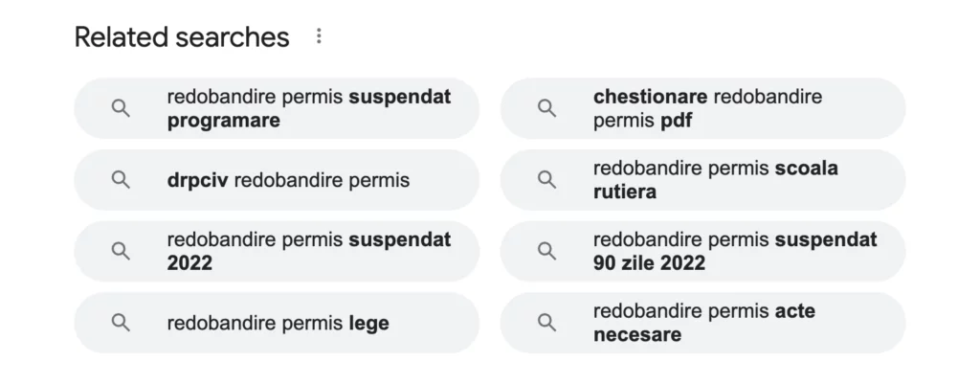Click magnifier icon beside 'chestionare redobandire permis pdf'

pyautogui.click(x=546, y=108)
